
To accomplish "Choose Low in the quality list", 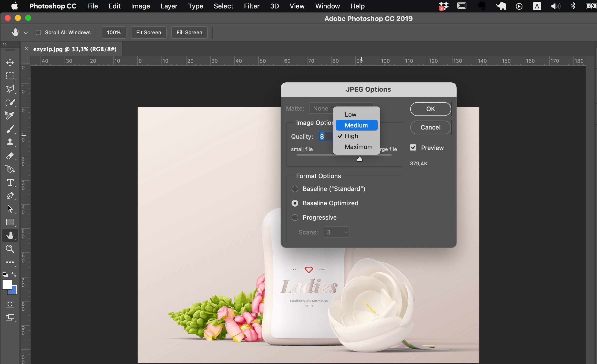I will [x=357, y=114].
